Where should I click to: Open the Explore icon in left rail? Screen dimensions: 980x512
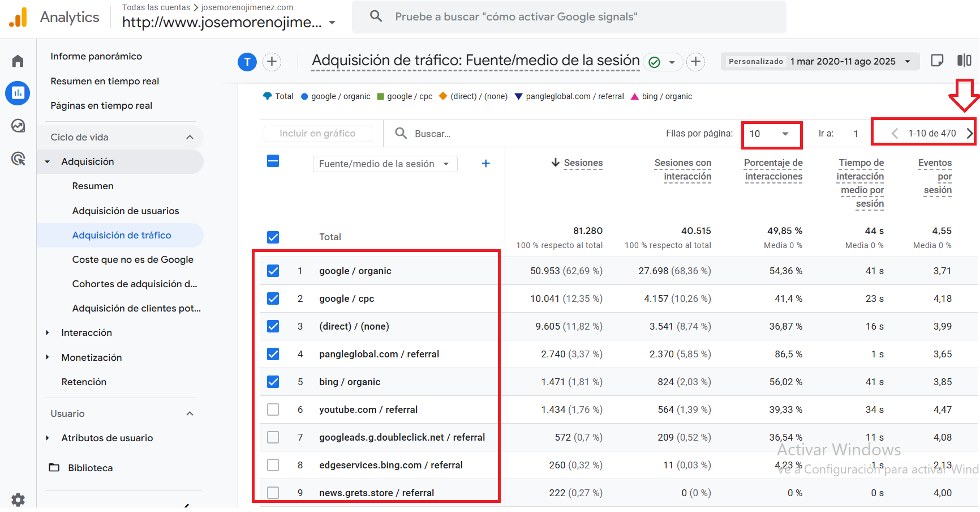tap(18, 126)
